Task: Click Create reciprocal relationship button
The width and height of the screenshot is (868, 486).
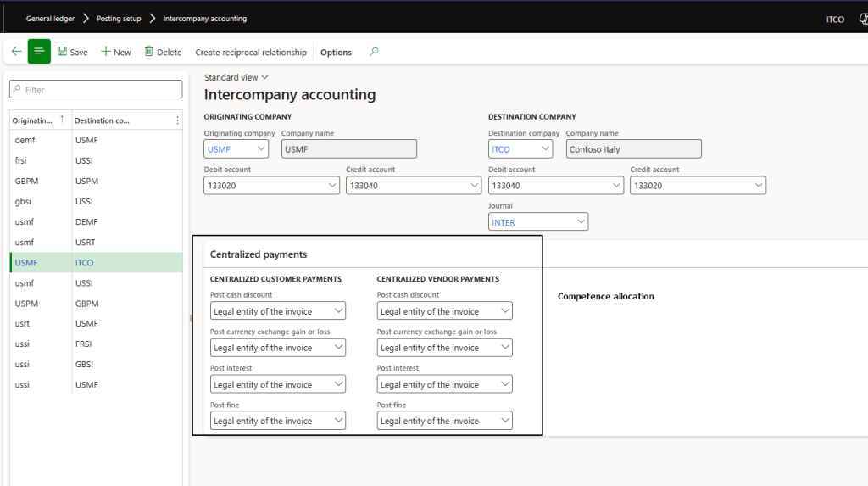Action: pos(251,53)
